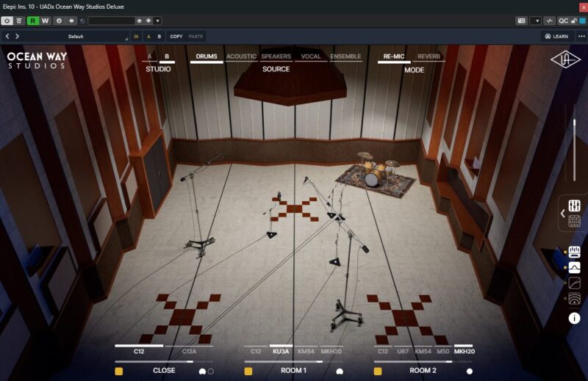The image size is (588, 381).
Task: Click the plugin power bypass icon
Action: tap(7, 21)
